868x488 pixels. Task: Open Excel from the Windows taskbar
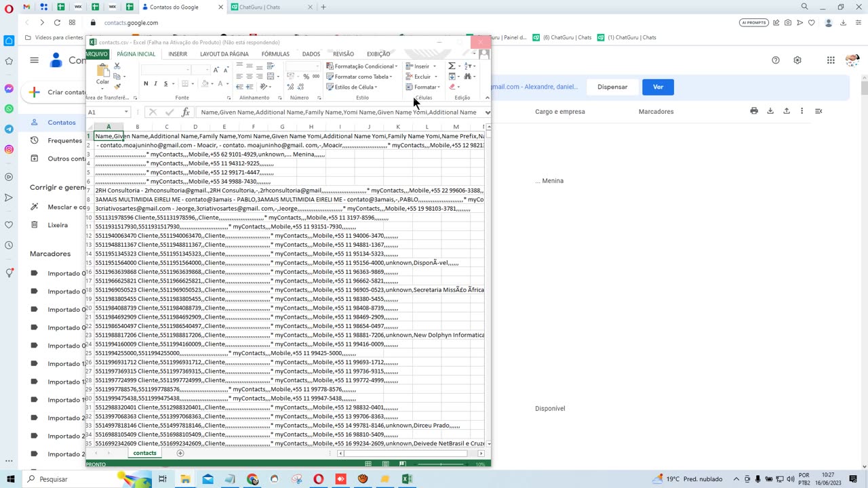coord(408,479)
